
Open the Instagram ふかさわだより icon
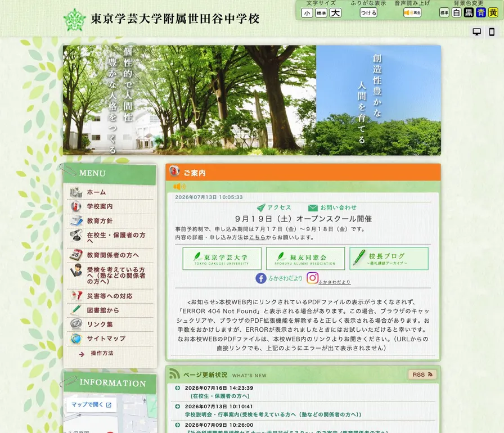(312, 278)
